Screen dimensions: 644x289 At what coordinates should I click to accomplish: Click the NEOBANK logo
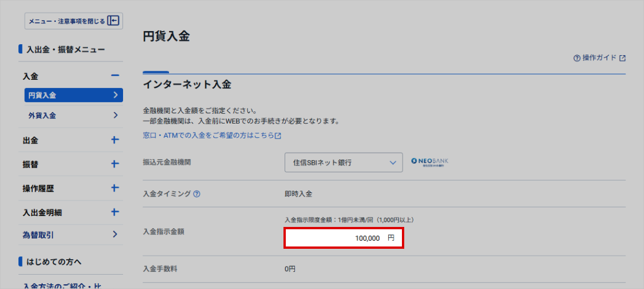click(x=430, y=162)
